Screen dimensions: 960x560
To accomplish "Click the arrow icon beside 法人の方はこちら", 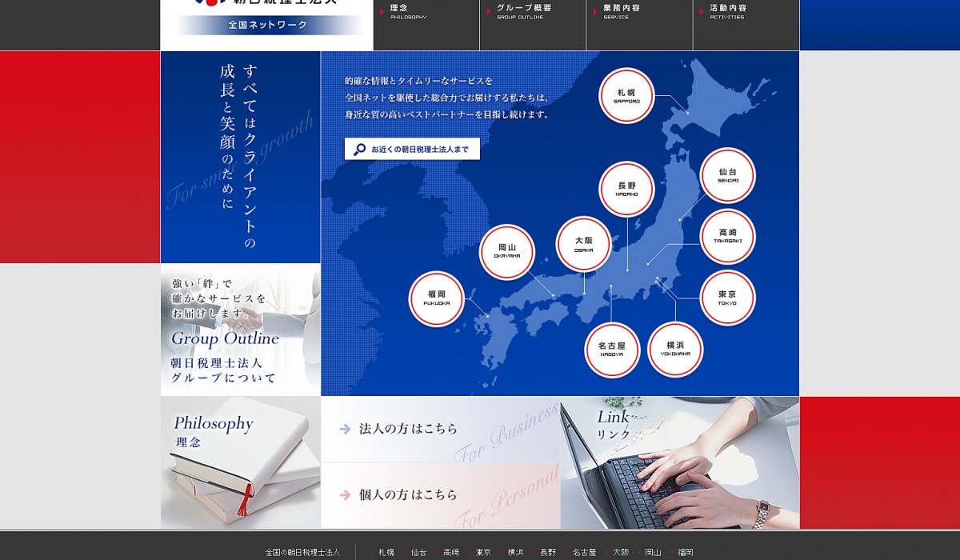I will pyautogui.click(x=345, y=429).
